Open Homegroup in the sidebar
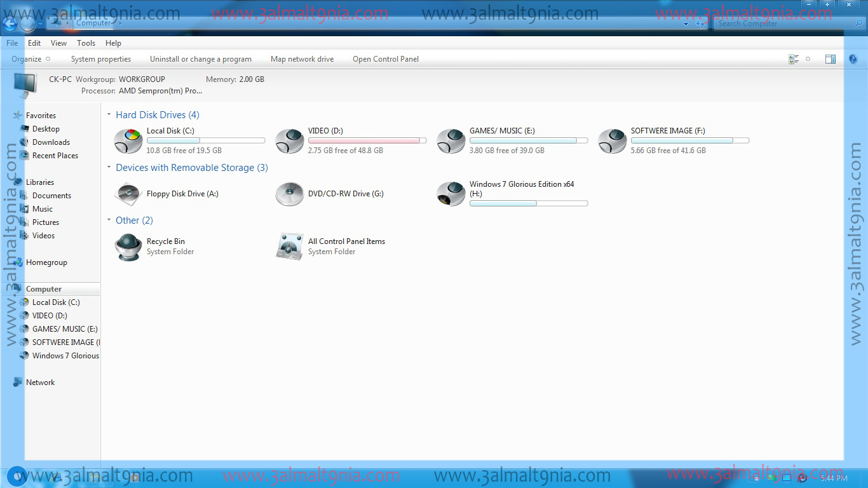The image size is (868, 488). (x=46, y=262)
